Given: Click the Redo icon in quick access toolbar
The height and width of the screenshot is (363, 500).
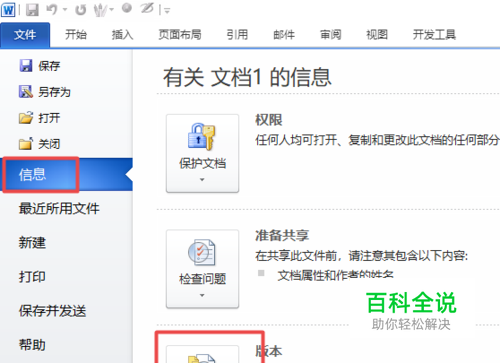Looking at the screenshot, I should click(x=80, y=10).
